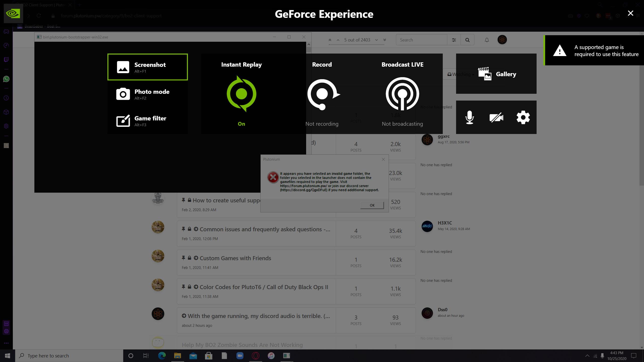
Task: Open GeForce overlay settings gear
Action: [523, 117]
